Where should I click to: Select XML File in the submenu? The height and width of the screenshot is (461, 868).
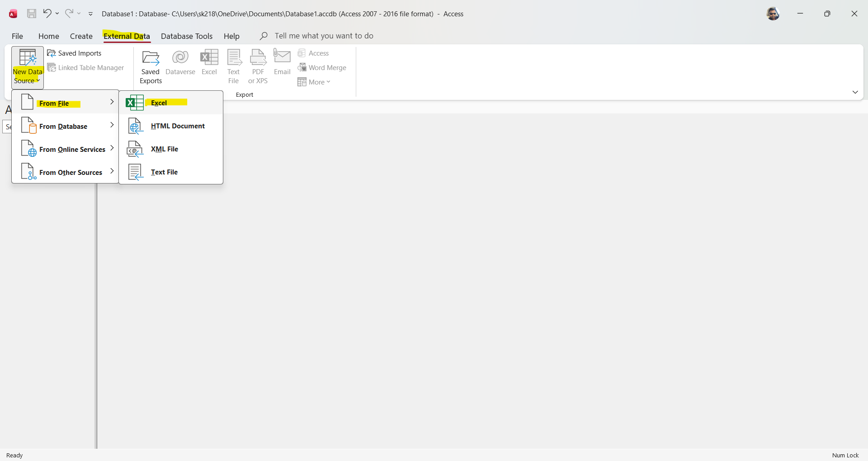coord(171,149)
